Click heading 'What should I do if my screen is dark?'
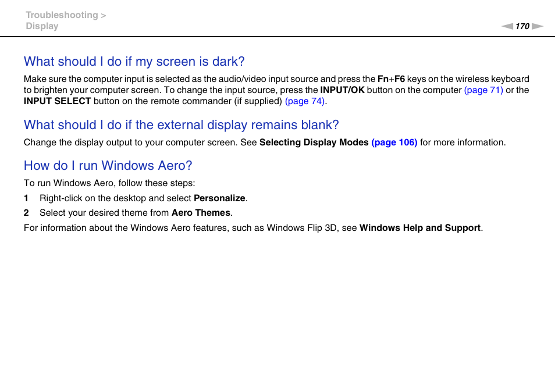Screen dimensions: 555x392 click(134, 62)
